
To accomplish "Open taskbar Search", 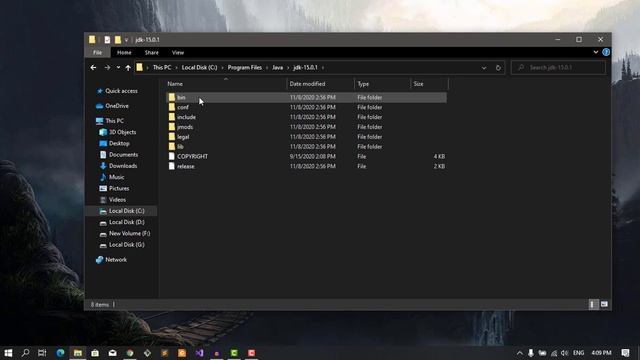I will click(x=25, y=353).
